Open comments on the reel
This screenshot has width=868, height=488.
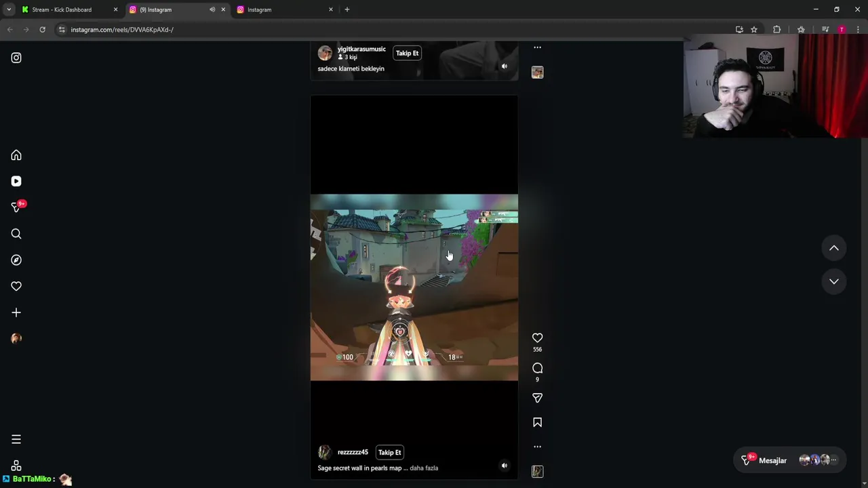click(537, 368)
